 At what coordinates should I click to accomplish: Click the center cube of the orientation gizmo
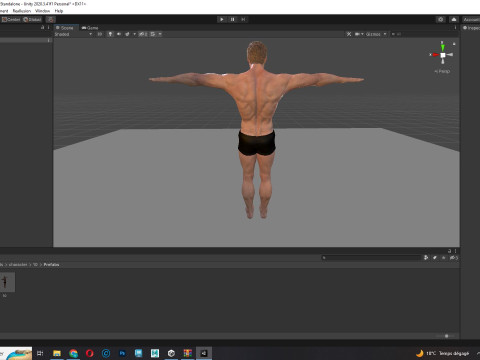[443, 55]
